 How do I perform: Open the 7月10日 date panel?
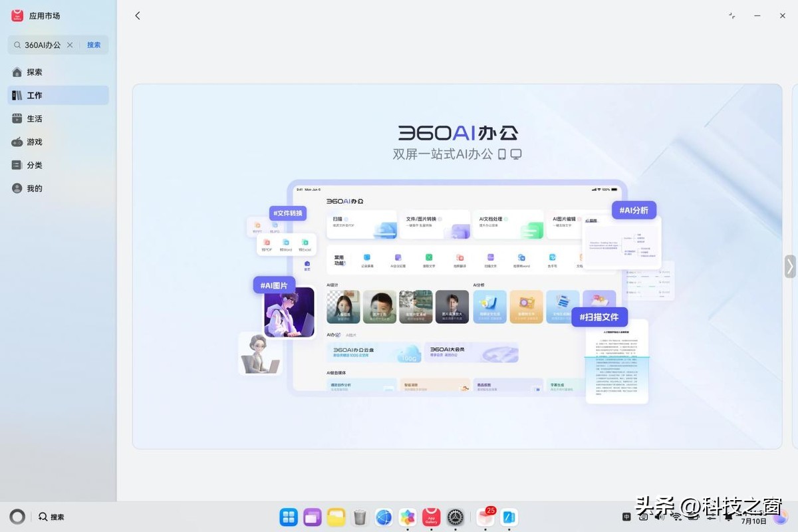point(754,521)
